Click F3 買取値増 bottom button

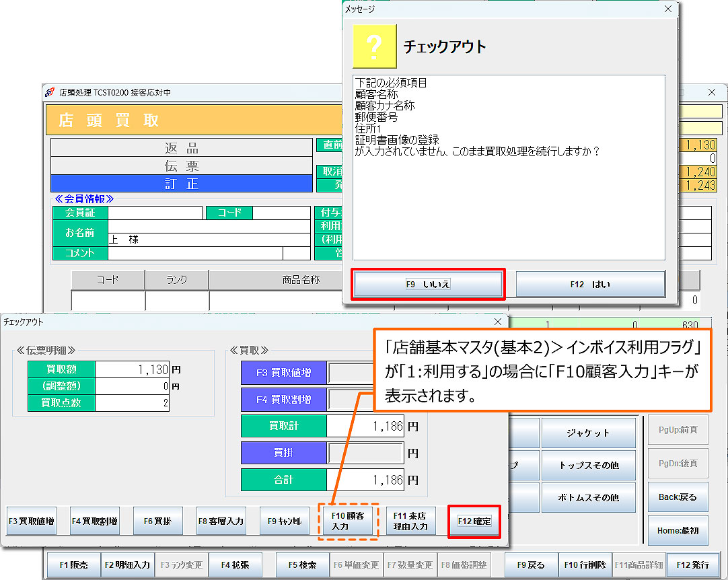click(x=31, y=521)
